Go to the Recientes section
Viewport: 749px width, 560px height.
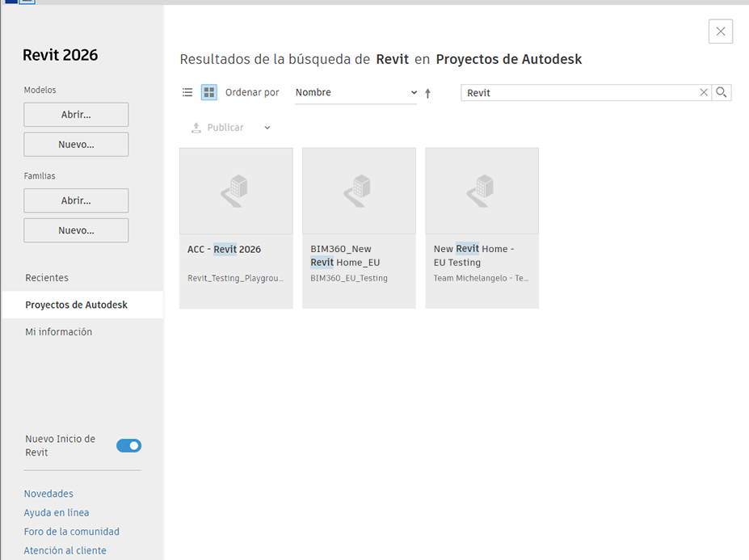click(x=47, y=278)
